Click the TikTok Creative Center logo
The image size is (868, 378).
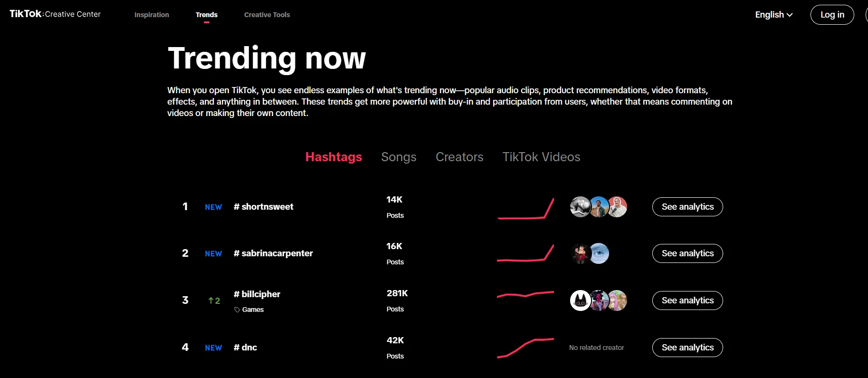[55, 14]
